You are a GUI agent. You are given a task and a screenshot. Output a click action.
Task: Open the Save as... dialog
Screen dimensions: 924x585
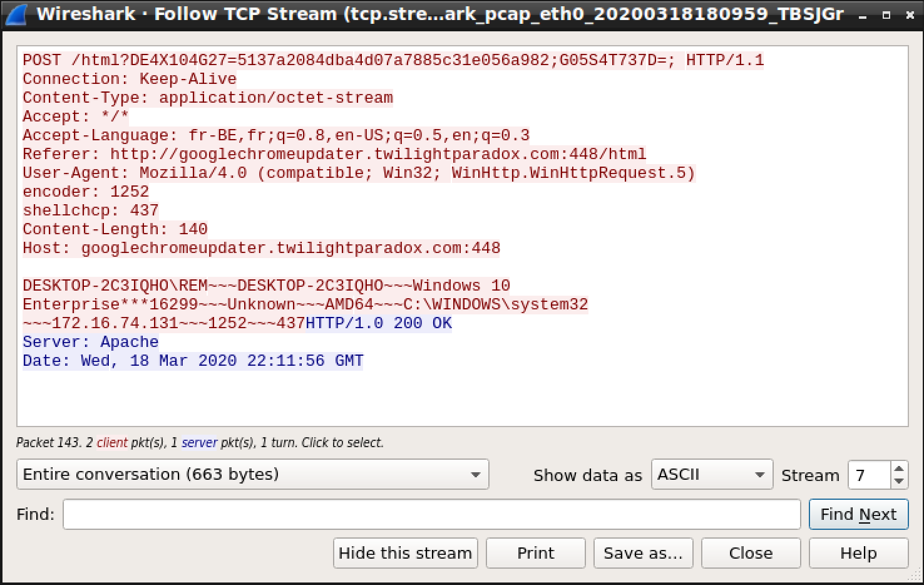643,553
